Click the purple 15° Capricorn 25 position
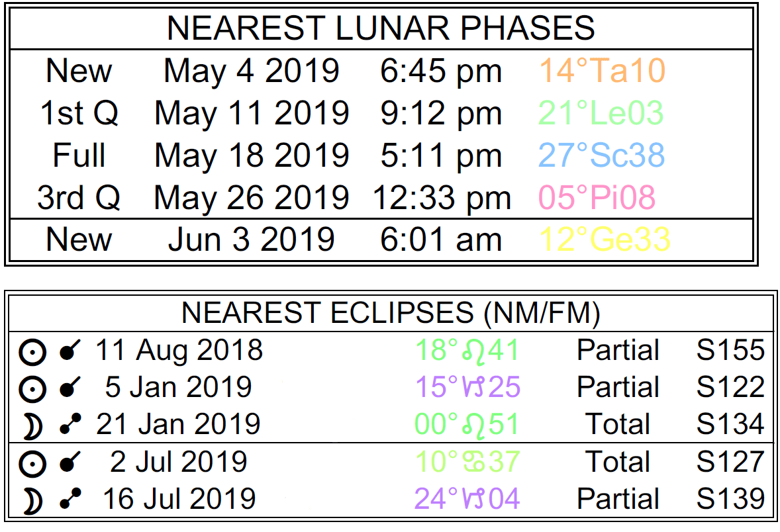 [467, 388]
